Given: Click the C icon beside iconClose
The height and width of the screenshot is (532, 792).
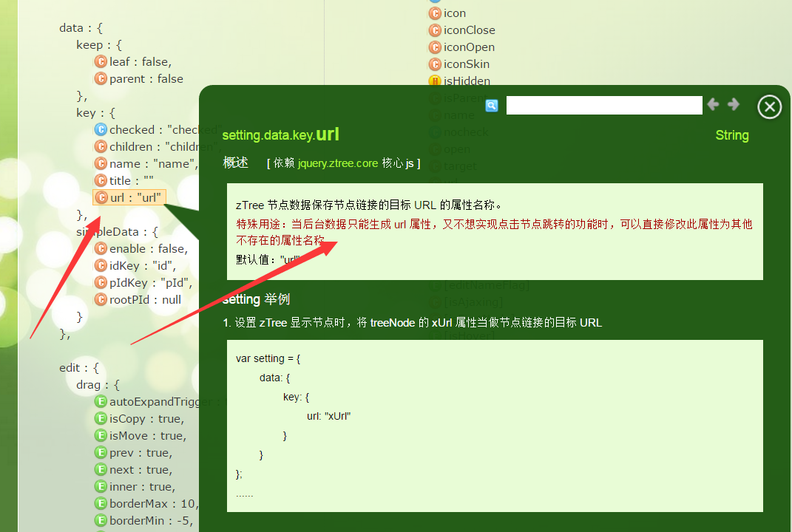Looking at the screenshot, I should (435, 30).
